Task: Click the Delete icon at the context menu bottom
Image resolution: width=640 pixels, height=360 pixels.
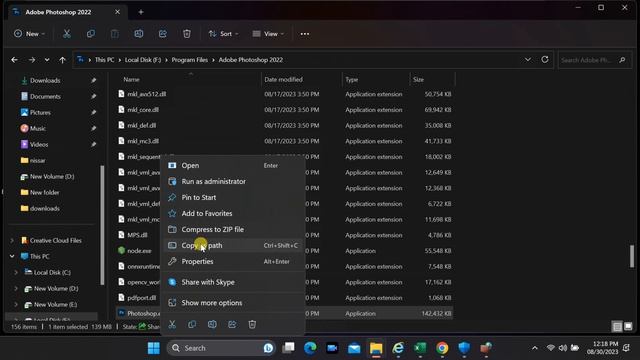Action: click(252, 324)
